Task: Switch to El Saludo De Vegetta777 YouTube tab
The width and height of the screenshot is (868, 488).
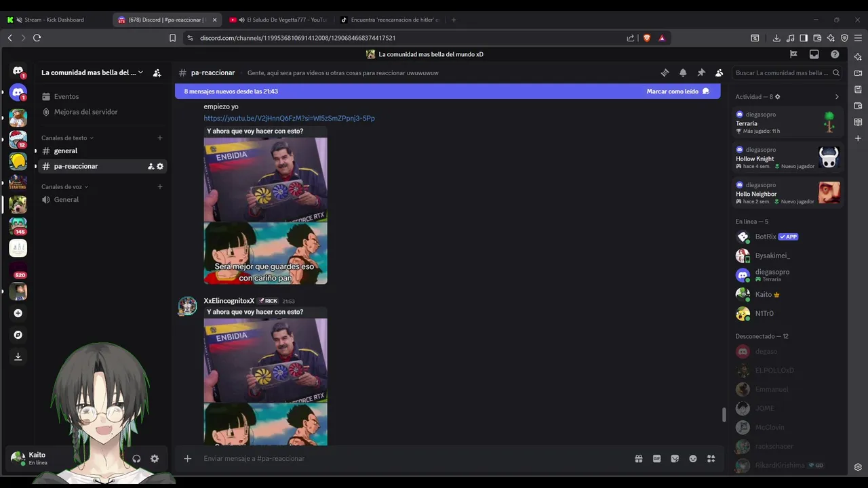Action: point(278,20)
